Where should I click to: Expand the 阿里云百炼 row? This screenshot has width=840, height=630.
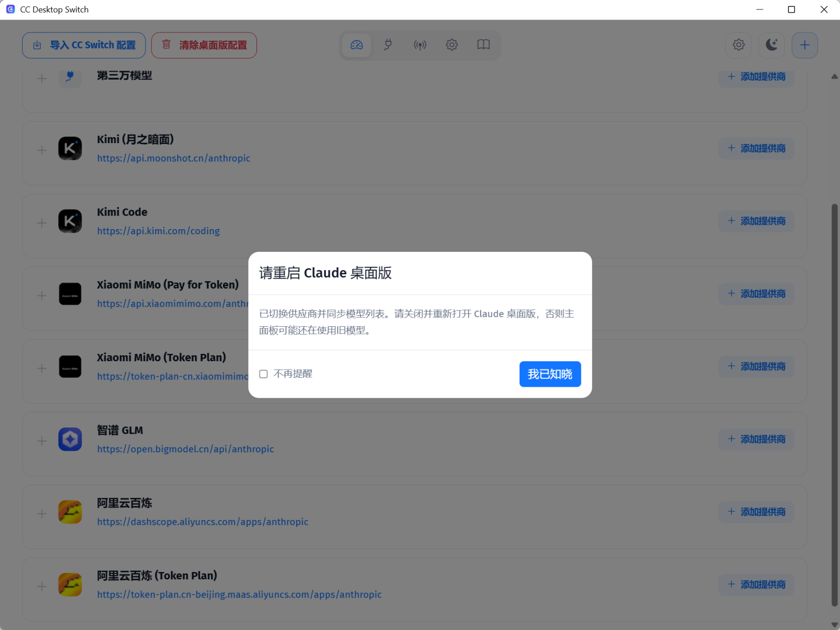click(x=42, y=513)
